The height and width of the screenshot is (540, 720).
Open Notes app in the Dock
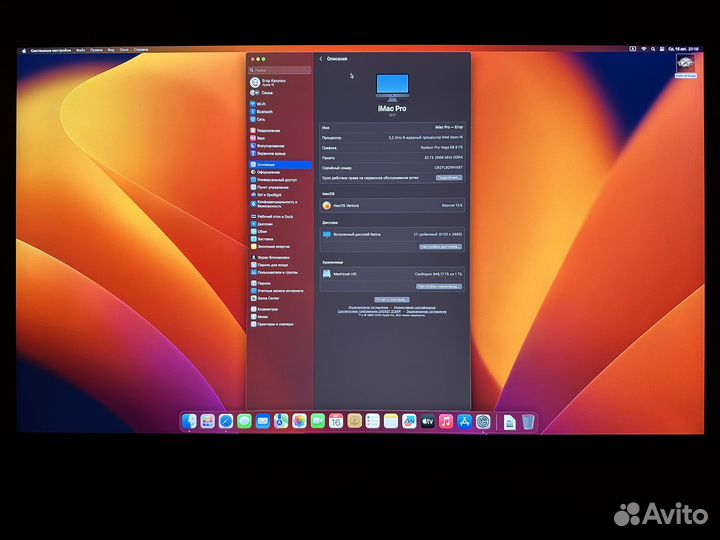point(391,422)
